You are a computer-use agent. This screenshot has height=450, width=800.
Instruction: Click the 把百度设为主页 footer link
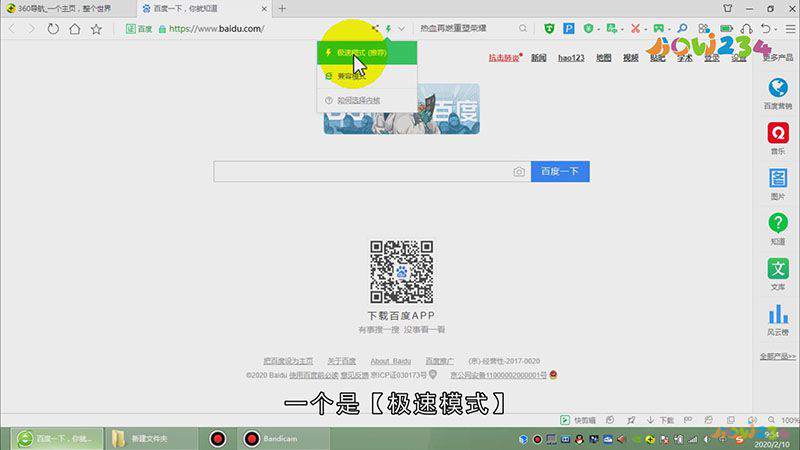pyautogui.click(x=288, y=361)
